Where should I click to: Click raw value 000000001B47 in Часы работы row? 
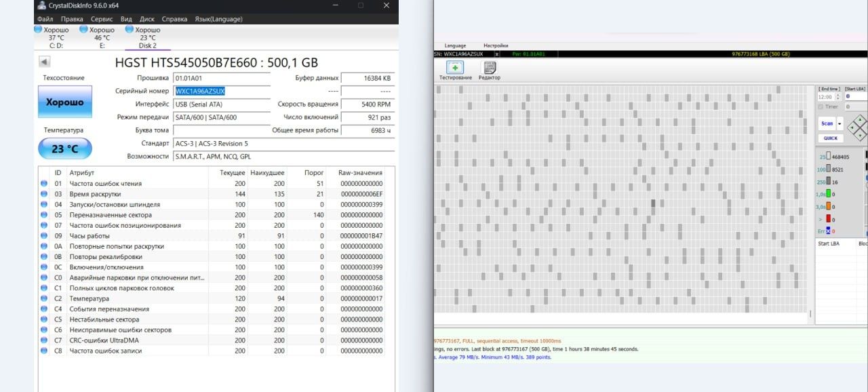point(361,235)
